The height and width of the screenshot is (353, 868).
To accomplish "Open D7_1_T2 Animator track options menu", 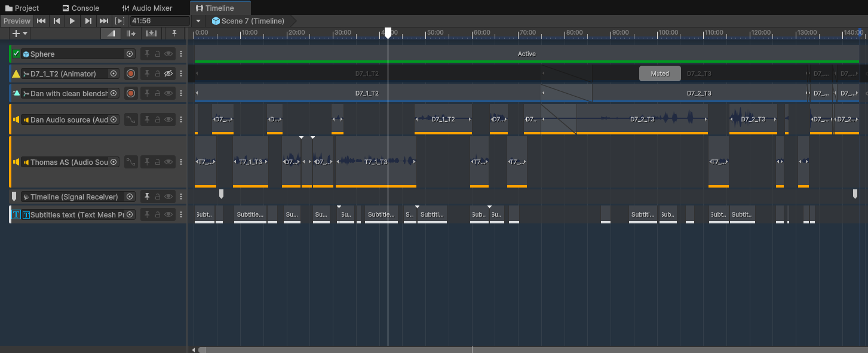I will pos(181,73).
